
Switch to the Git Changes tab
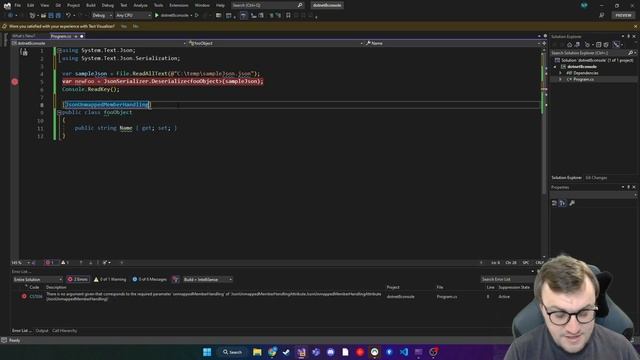[x=596, y=178]
